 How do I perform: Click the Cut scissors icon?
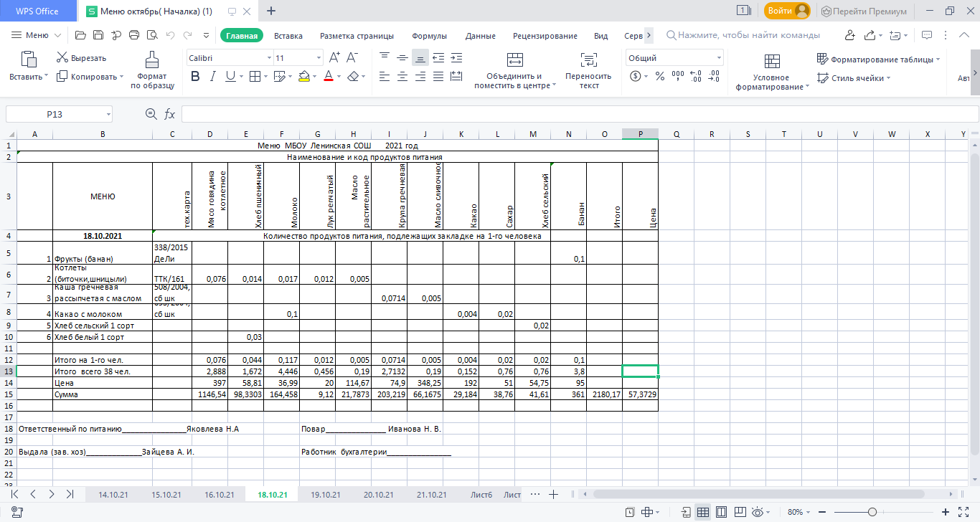coord(62,58)
